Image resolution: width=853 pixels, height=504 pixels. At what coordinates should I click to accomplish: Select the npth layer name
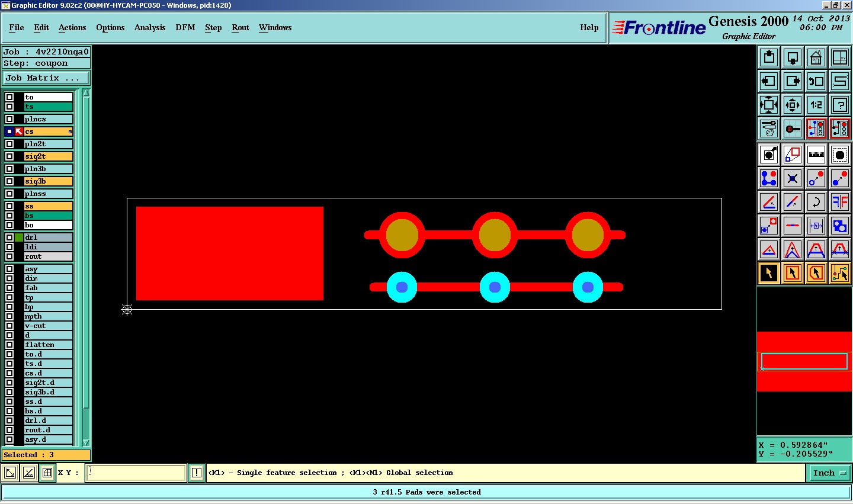48,316
